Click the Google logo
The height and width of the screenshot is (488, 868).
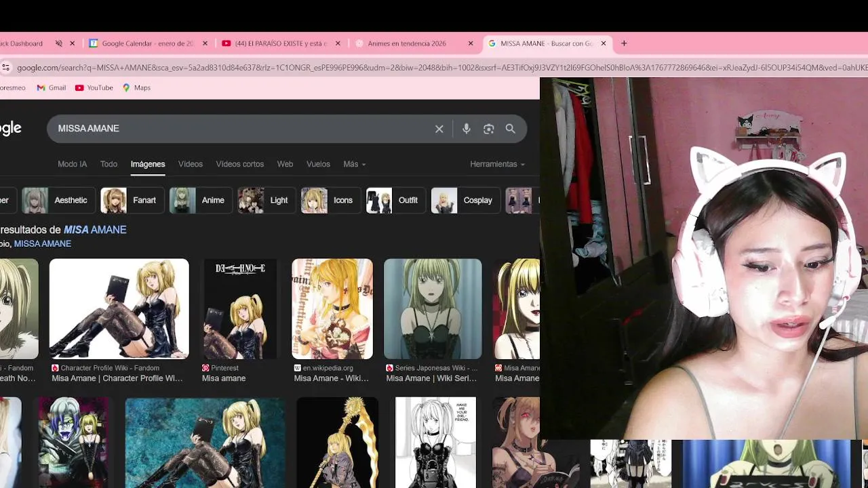(10, 129)
